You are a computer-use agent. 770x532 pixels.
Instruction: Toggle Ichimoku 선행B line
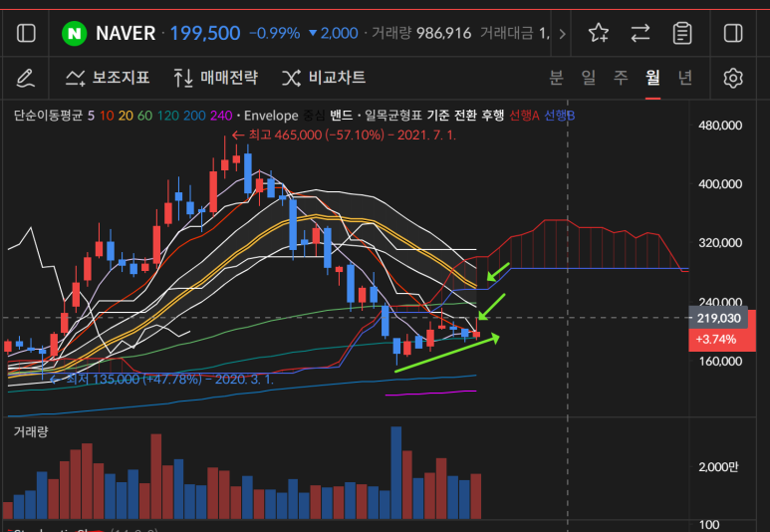(x=560, y=116)
